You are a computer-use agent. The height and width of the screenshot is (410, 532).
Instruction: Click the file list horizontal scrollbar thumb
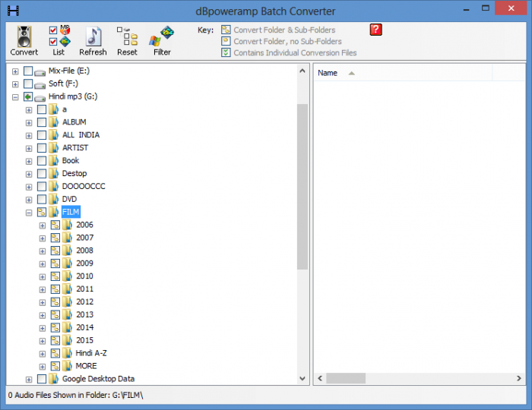[x=346, y=378]
